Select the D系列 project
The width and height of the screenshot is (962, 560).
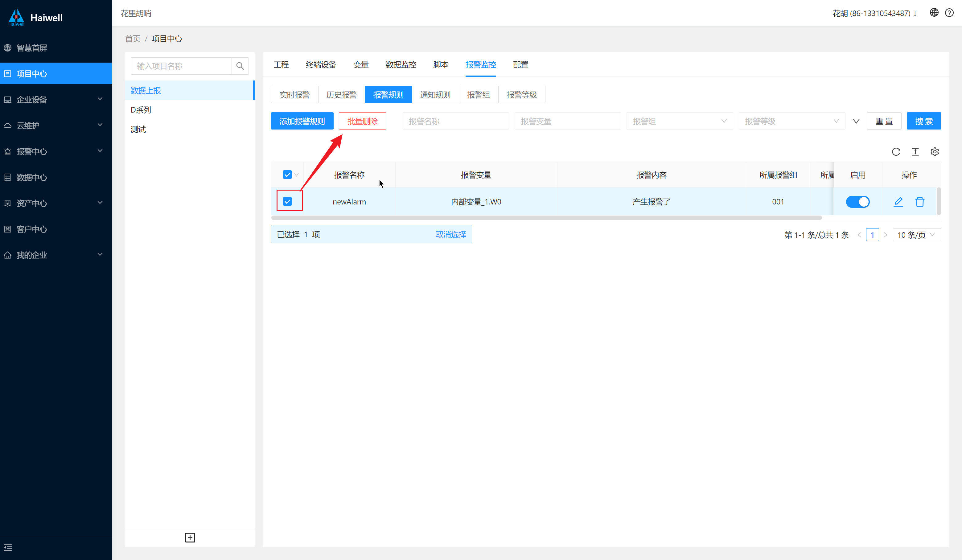[x=189, y=110]
